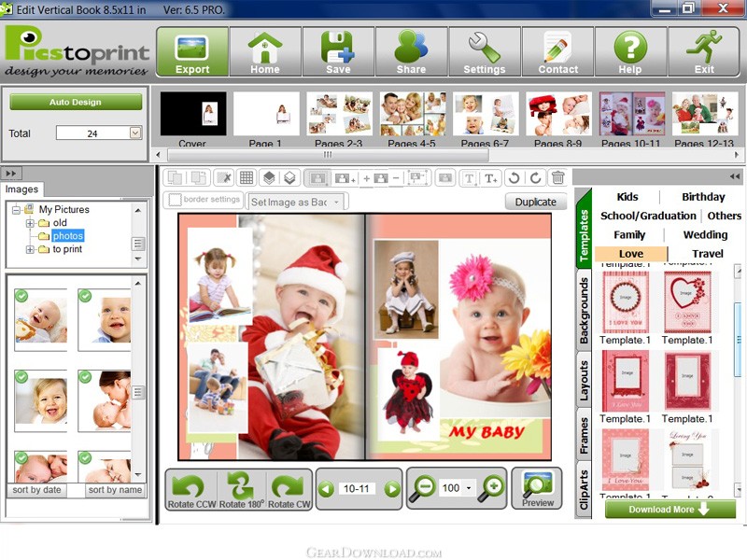Open the page Preview
The height and width of the screenshot is (560, 747).
coord(538,489)
